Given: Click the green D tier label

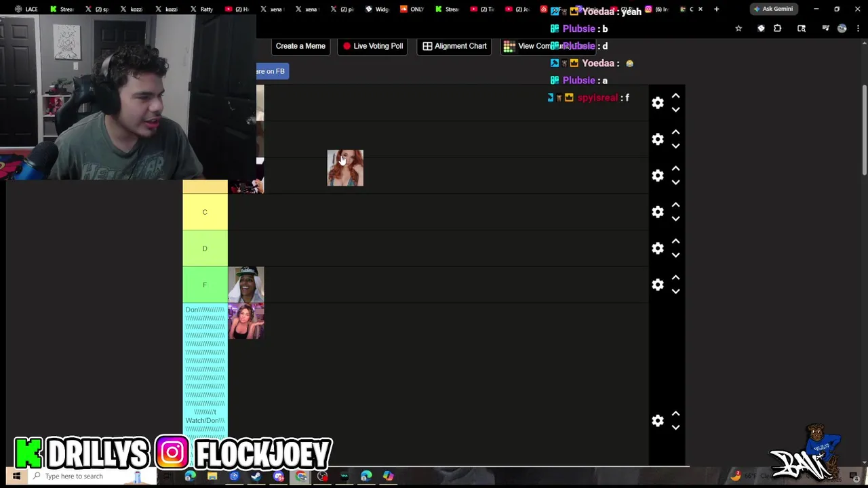Looking at the screenshot, I should pyautogui.click(x=205, y=249).
